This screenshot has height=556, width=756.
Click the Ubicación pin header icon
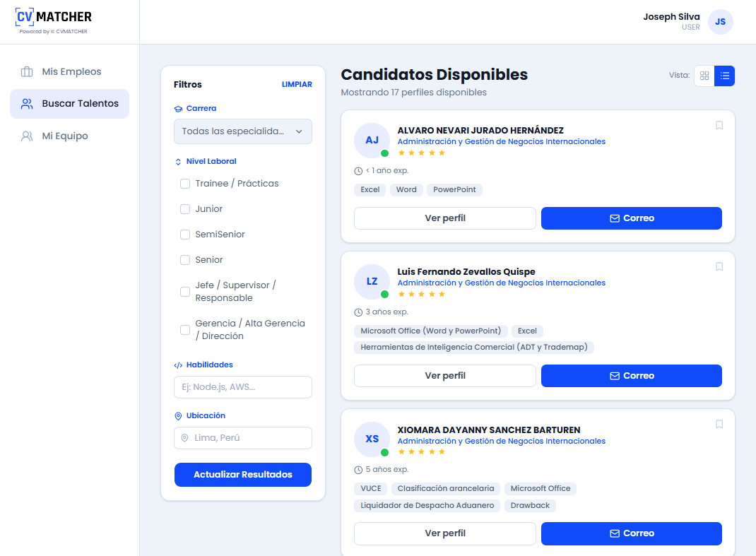tap(178, 416)
